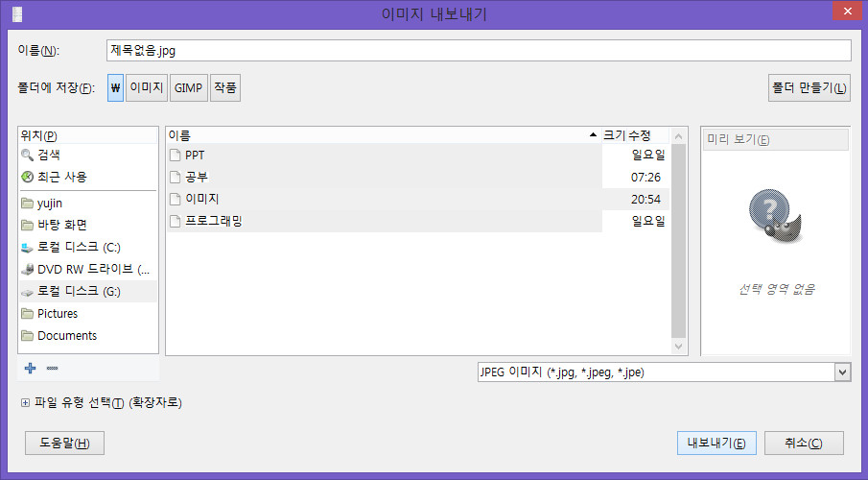Click the 미리 보기(E) preview header

(775, 139)
